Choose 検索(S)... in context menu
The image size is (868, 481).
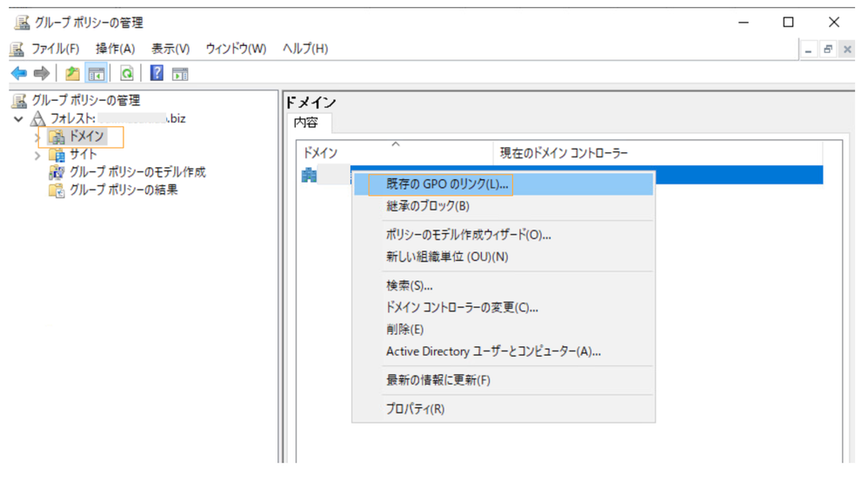(x=504, y=285)
